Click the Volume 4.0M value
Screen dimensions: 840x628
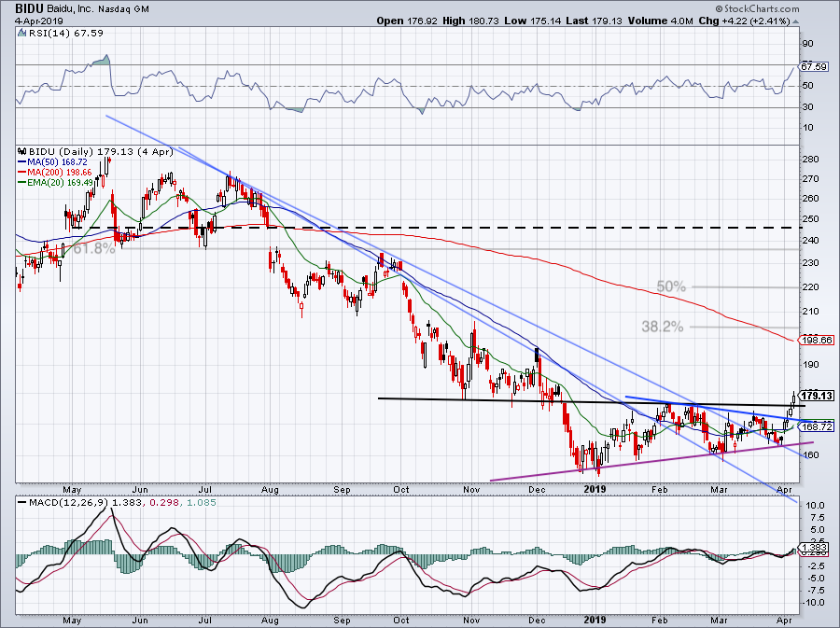[x=661, y=21]
